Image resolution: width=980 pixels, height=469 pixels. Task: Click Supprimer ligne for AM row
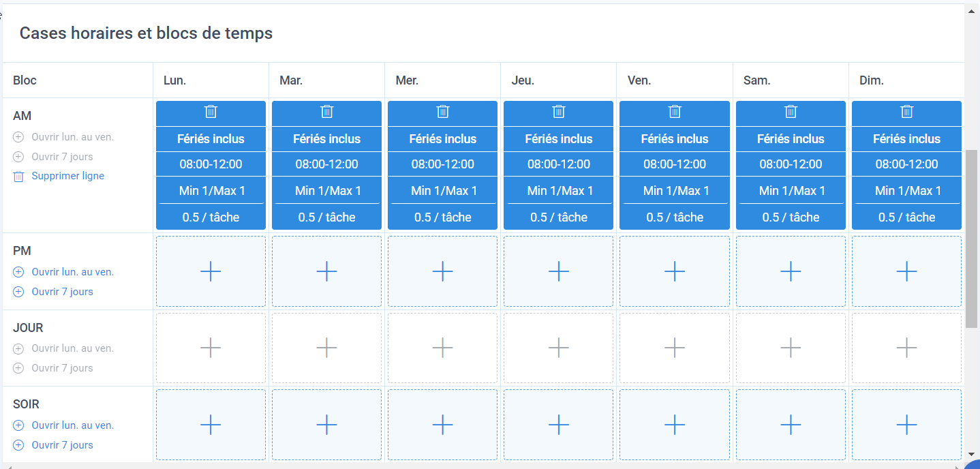point(59,176)
